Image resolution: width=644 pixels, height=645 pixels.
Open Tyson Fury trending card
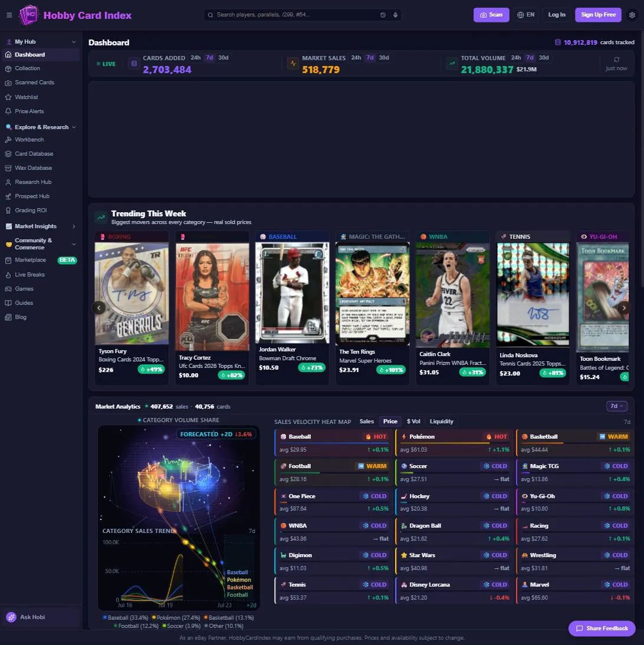tap(132, 308)
